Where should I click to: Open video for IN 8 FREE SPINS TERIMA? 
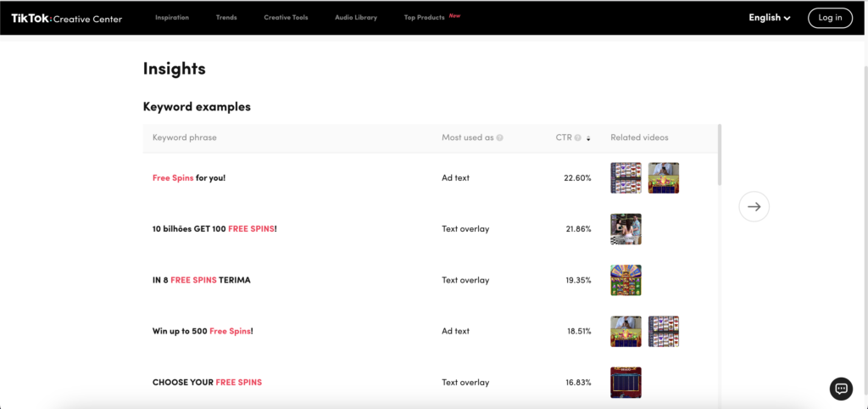626,280
